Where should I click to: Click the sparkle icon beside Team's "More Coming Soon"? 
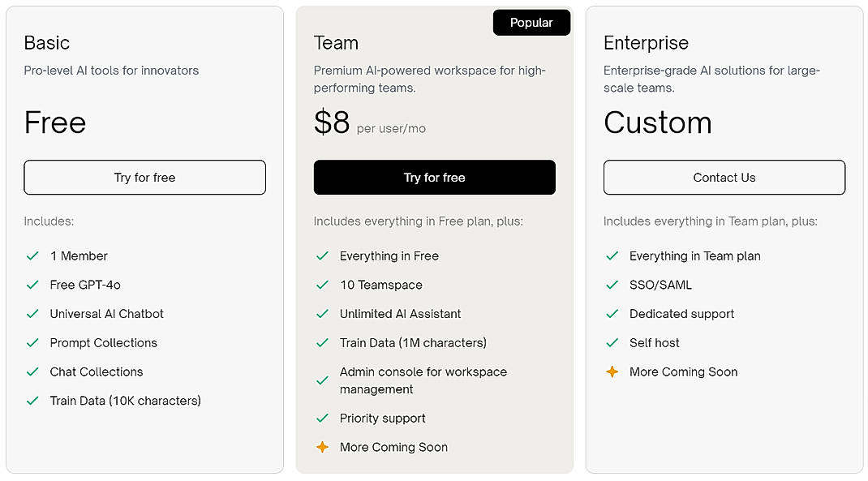point(322,447)
